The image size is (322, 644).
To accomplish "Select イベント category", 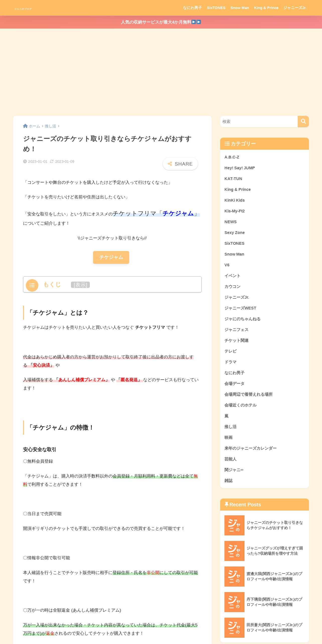I will pyautogui.click(x=232, y=276).
